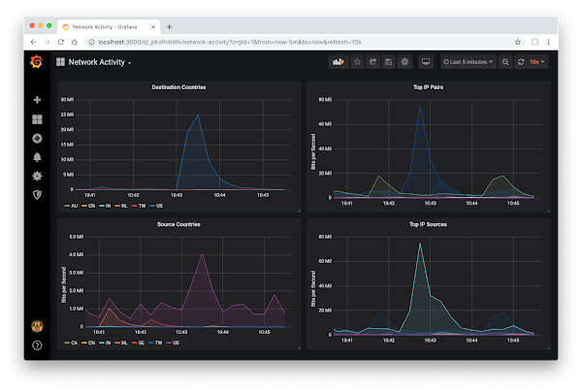Open the Chrome profile avatar icon
582x392 pixels.
click(x=534, y=42)
